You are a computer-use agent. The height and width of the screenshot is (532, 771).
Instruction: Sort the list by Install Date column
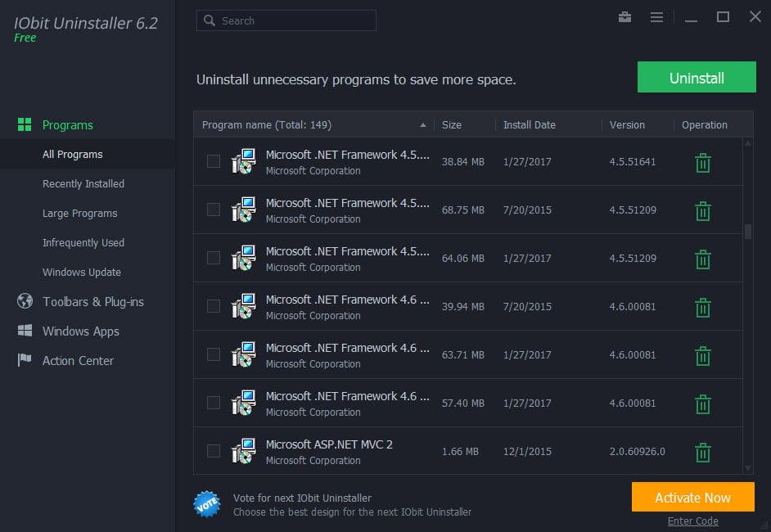tap(529, 125)
